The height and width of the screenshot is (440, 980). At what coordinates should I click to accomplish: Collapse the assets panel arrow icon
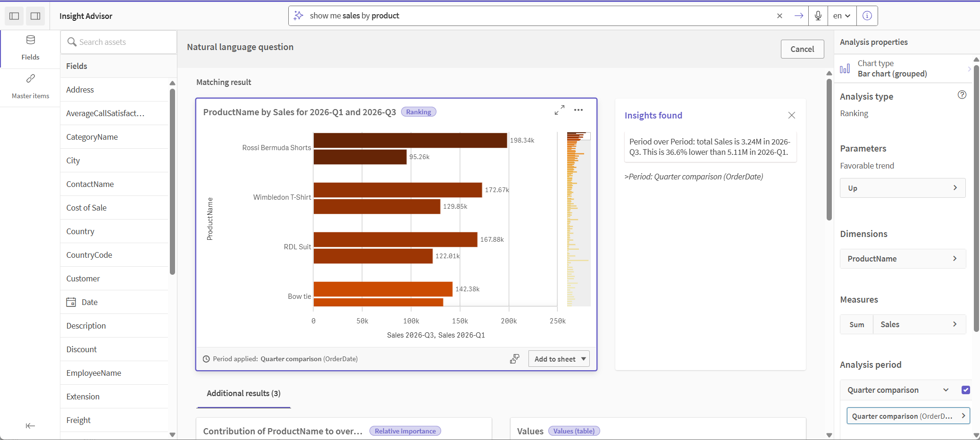click(30, 426)
